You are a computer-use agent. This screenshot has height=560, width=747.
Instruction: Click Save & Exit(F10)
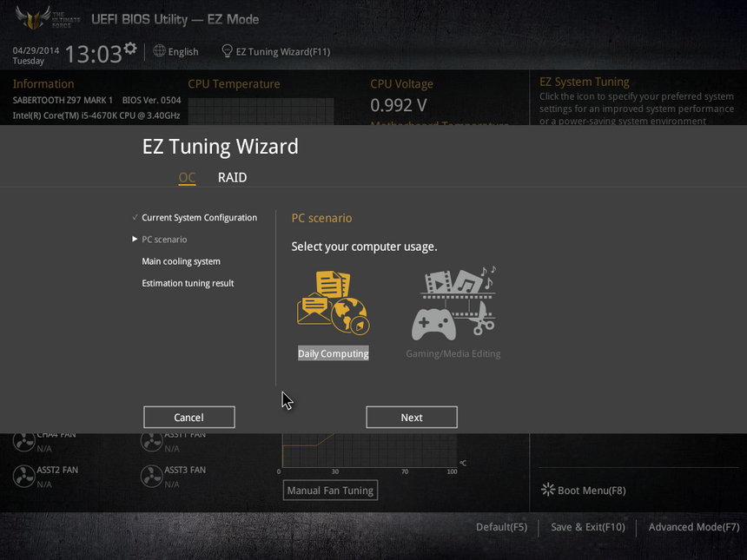pyautogui.click(x=588, y=527)
